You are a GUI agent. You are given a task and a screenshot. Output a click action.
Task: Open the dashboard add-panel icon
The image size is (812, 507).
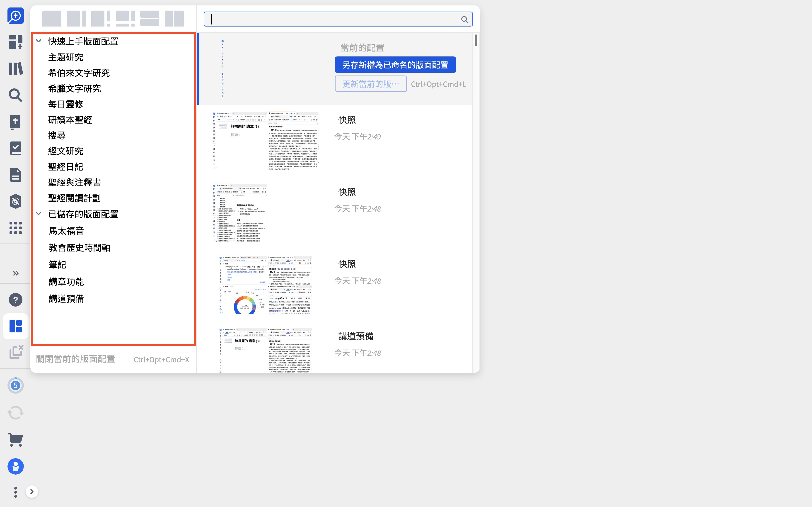point(15,42)
